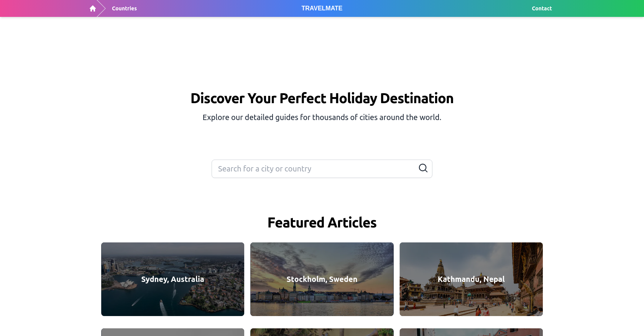Focus the city or country search field
This screenshot has width=644, height=336.
click(322, 169)
